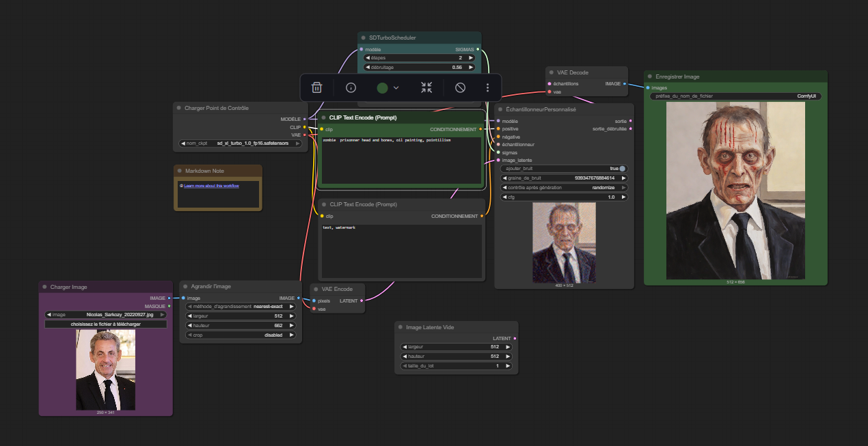Collapse the SDTurboScheduler node via its title dot
The width and height of the screenshot is (868, 446).
click(363, 38)
